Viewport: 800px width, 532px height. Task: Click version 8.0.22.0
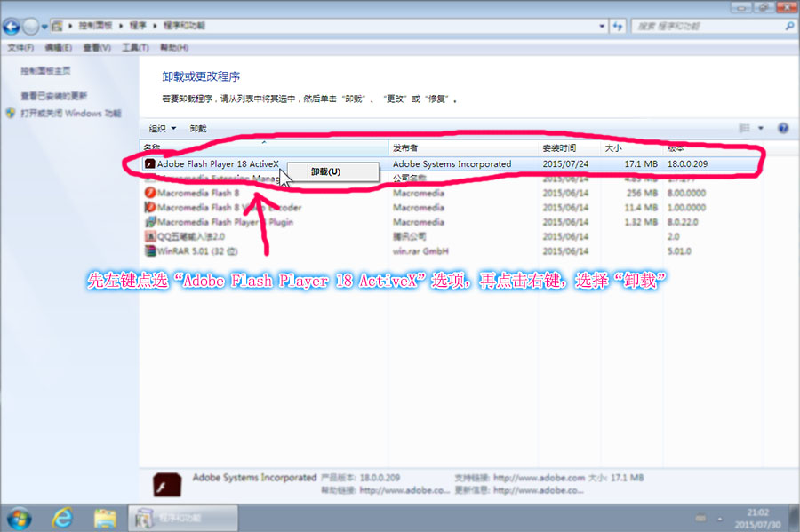click(683, 222)
